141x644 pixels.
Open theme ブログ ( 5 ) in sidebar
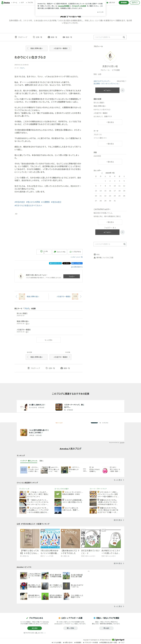[98, 135]
